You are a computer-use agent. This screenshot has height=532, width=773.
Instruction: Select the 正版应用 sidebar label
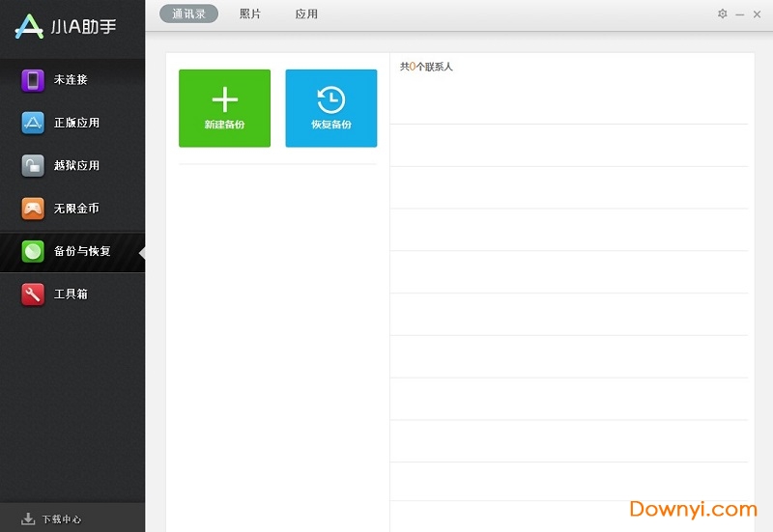tap(76, 123)
